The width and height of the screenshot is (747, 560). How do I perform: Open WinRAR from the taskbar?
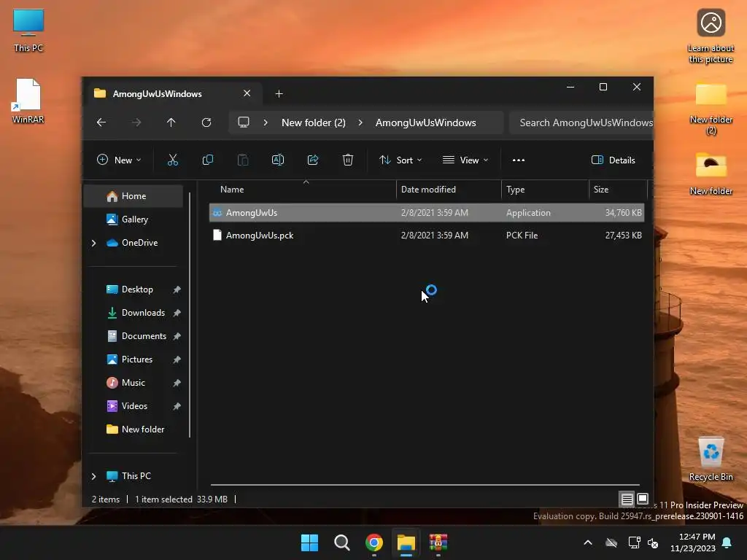tap(438, 542)
